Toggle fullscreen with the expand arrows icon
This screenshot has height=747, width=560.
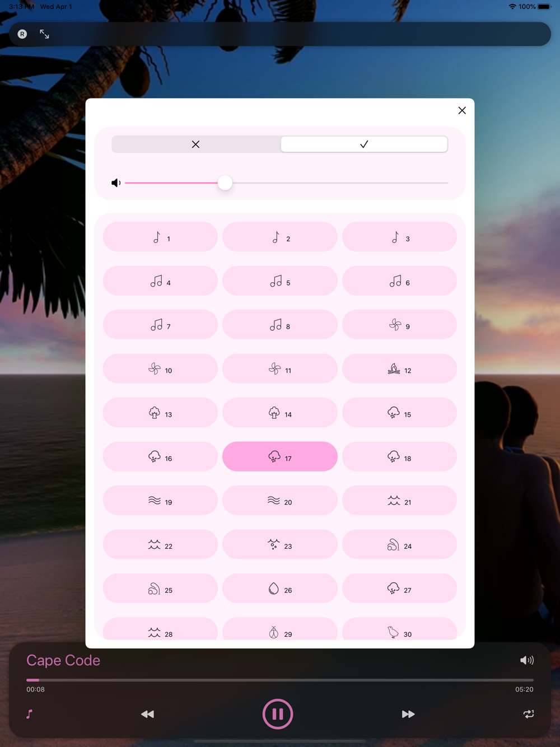pyautogui.click(x=44, y=34)
